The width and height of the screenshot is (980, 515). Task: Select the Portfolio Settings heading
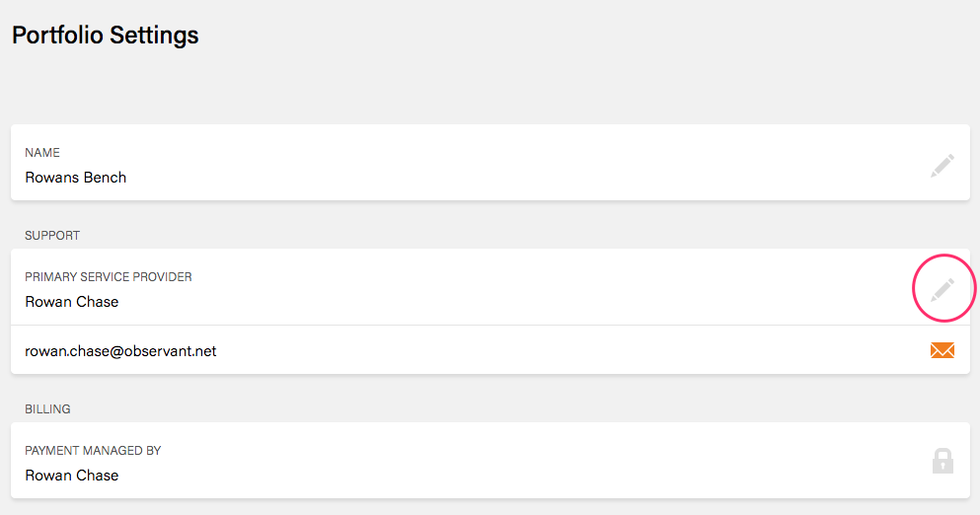106,36
